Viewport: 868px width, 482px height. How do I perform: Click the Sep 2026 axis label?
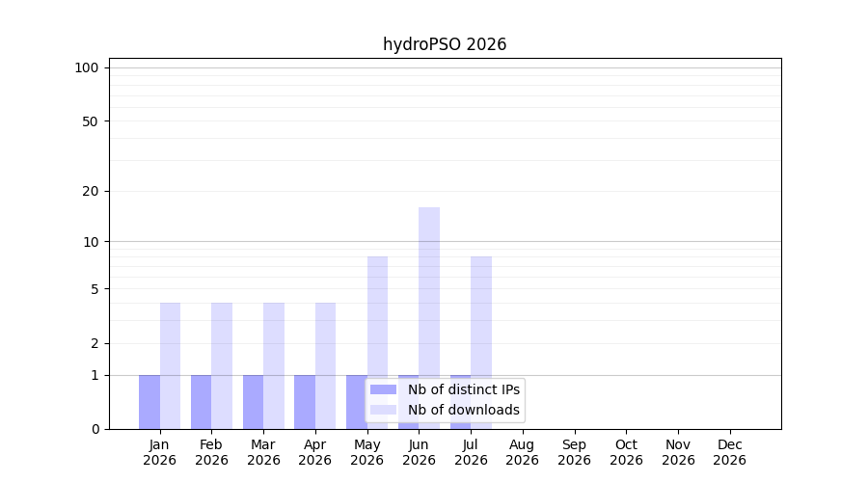coord(574,452)
